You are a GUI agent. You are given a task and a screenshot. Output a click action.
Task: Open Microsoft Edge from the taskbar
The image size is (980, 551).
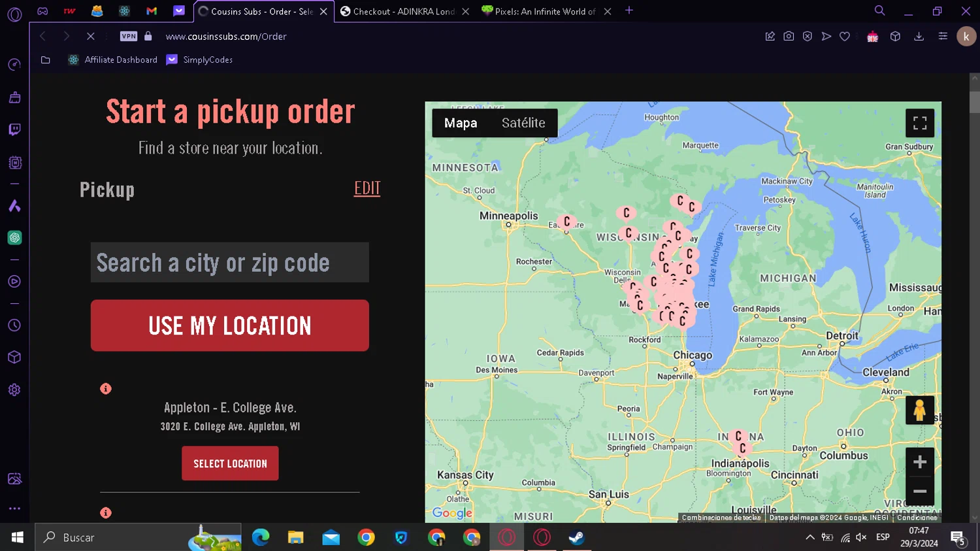coord(261,537)
